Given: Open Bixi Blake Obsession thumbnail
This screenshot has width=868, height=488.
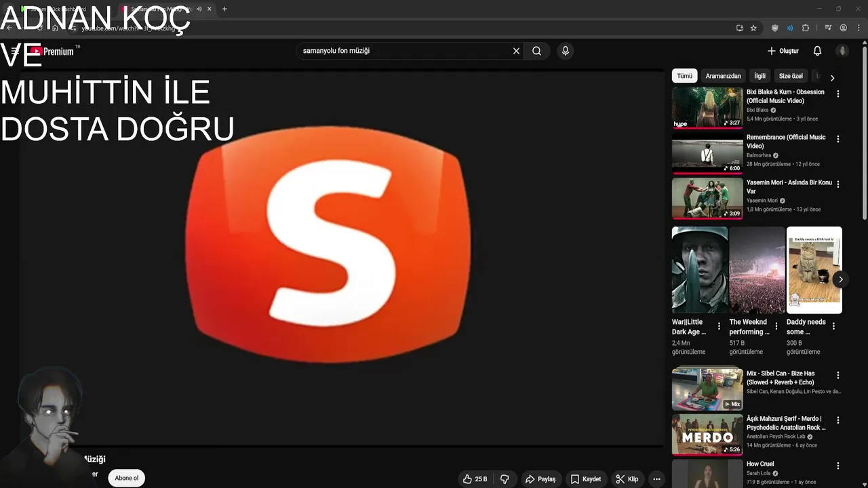Looking at the screenshot, I should 707,107.
